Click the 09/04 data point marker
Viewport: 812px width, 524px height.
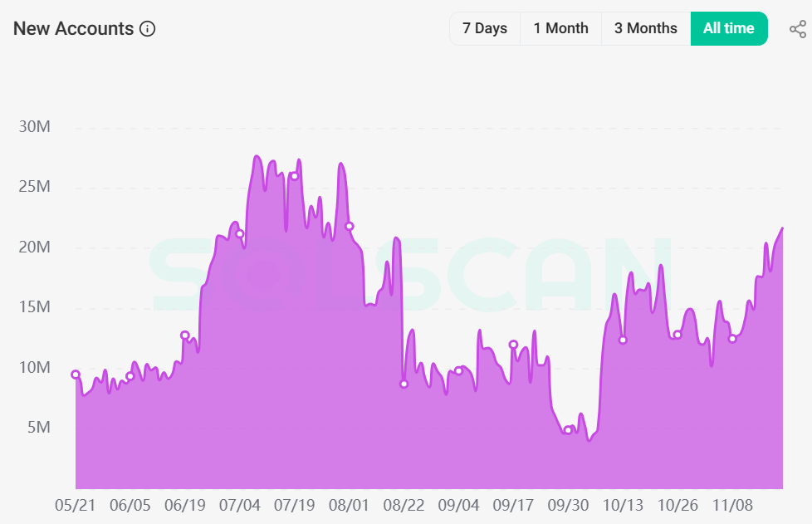[x=458, y=370]
